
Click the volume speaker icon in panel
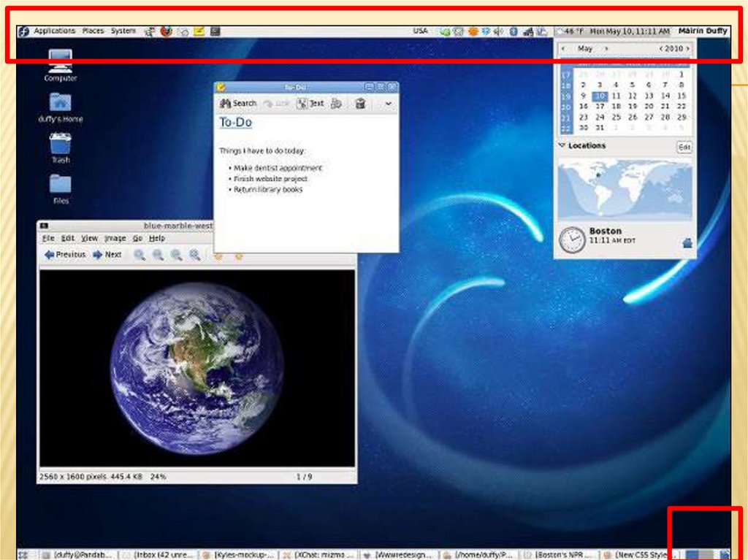point(498,31)
